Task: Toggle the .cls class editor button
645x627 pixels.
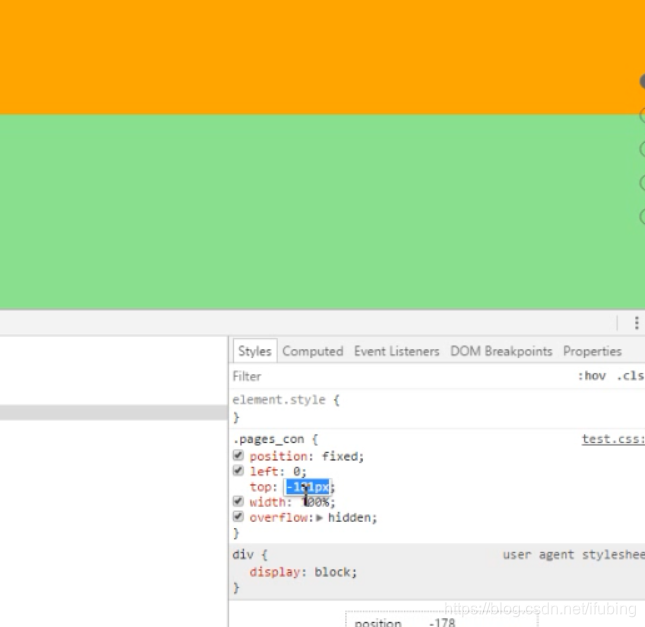Action: coord(630,376)
